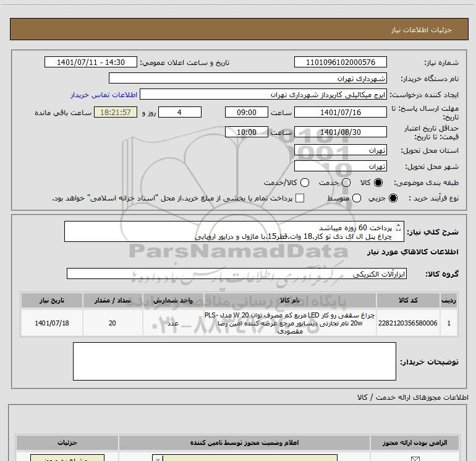Click the response time field 09:00
476x461 pixels.
point(247,112)
